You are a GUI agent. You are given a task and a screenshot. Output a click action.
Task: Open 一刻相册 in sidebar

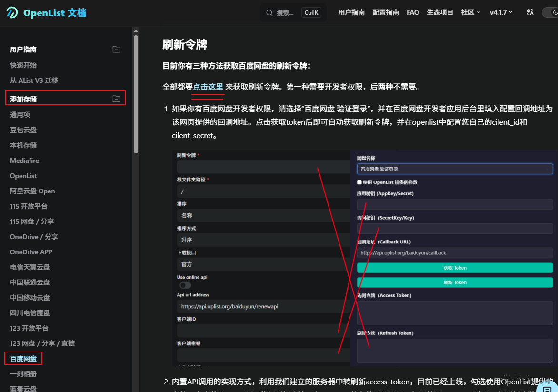point(23,374)
